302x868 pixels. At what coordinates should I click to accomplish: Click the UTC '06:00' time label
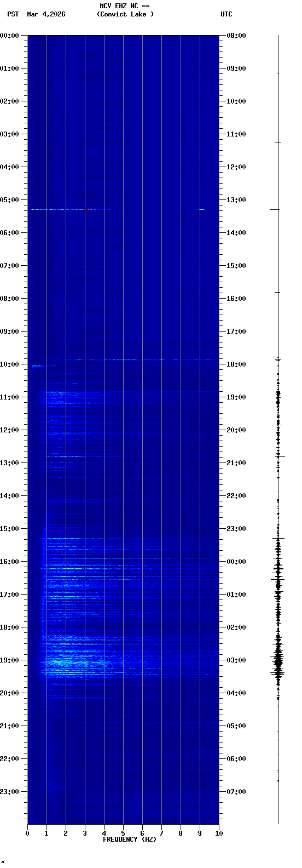point(236,759)
